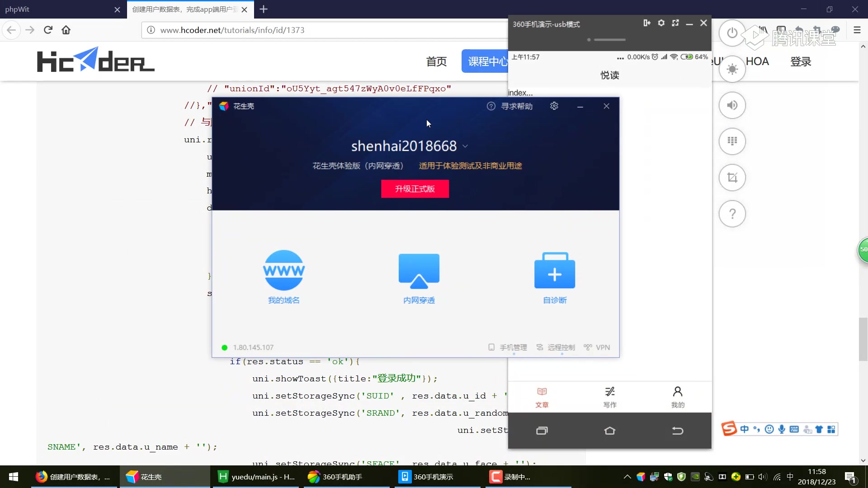Expand the shenhai2018668 account dropdown
868x488 pixels.
pos(465,146)
